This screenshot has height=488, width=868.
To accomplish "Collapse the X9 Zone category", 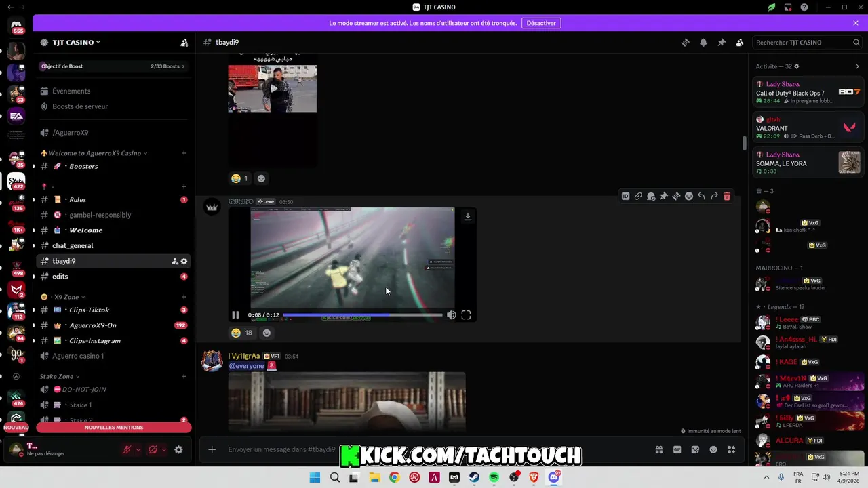I will (62, 297).
